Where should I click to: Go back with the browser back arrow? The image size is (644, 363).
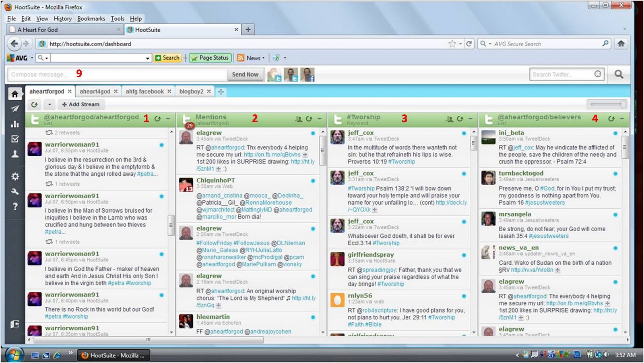coord(14,44)
